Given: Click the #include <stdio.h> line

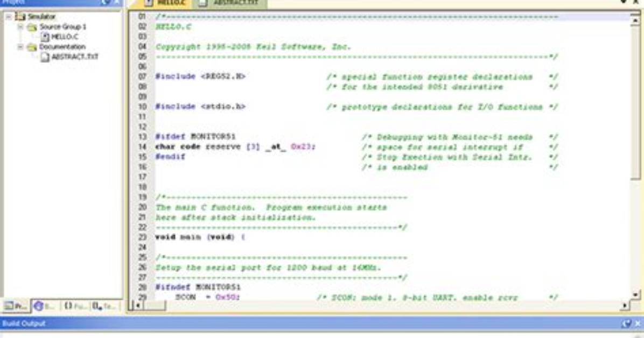Looking at the screenshot, I should [x=200, y=107].
